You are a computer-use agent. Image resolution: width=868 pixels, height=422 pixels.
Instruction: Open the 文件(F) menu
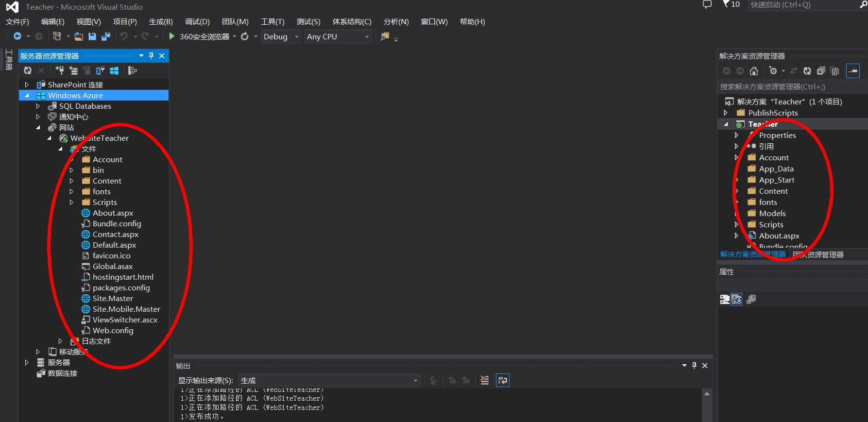coord(17,21)
